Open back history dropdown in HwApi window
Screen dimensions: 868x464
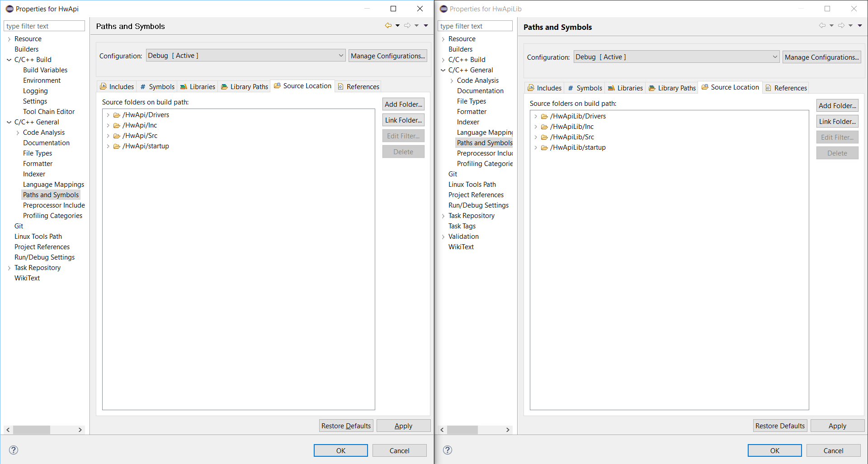coord(397,26)
